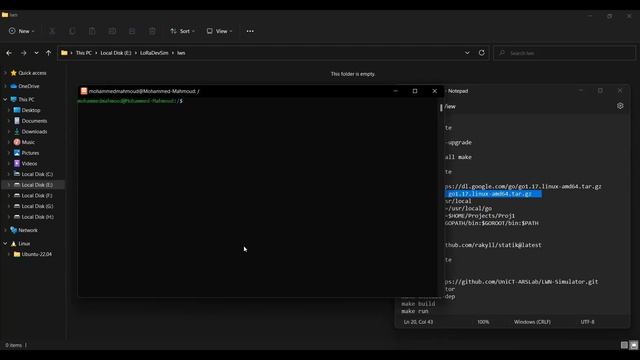Click lwn in the address breadcrumb
This screenshot has height=360, width=640.
click(x=181, y=53)
